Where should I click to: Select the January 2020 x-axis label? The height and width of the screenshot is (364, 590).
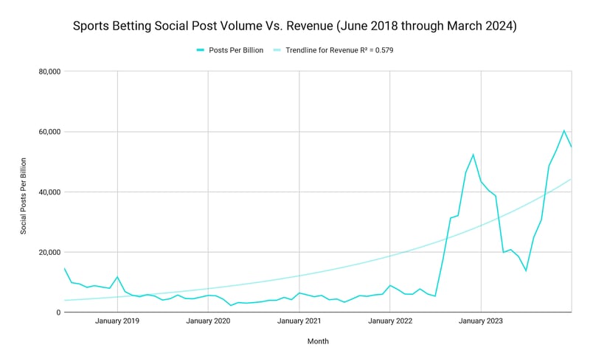pos(208,321)
